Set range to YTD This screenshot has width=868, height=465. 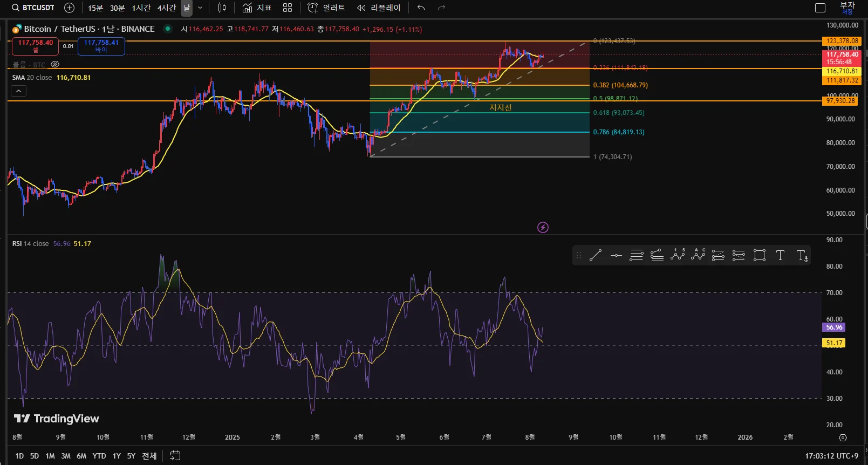click(x=99, y=456)
